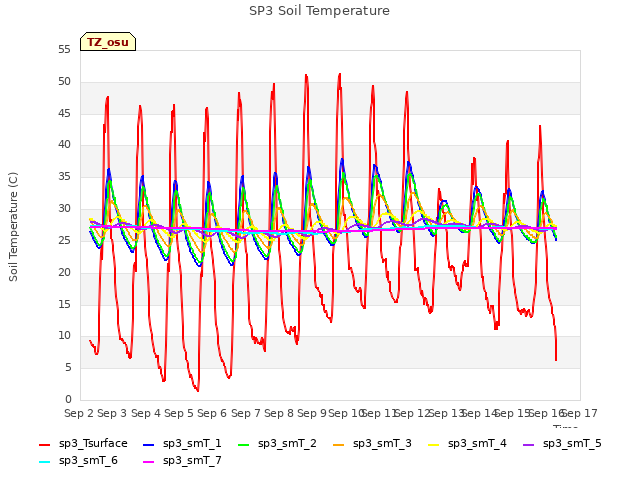Image resolution: width=640 pixels, height=480 pixels.
Task: Click the 55 y-axis tick label
Action: tap(64, 50)
